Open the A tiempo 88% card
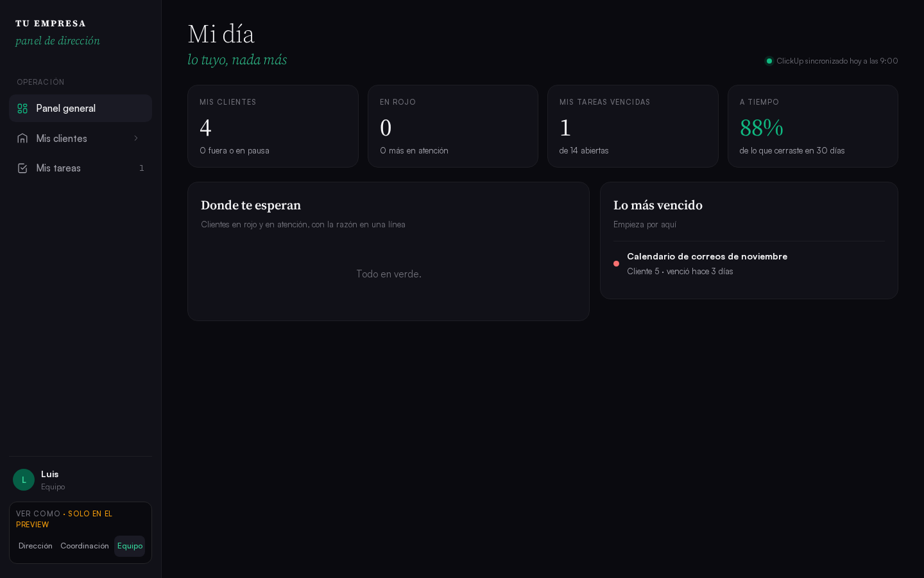Screen dimensions: 924x578 coord(813,127)
